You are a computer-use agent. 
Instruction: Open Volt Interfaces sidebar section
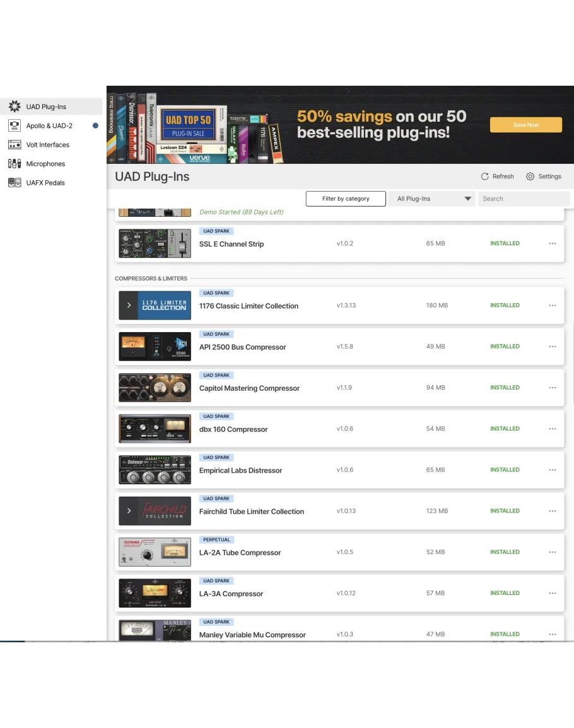(51, 144)
